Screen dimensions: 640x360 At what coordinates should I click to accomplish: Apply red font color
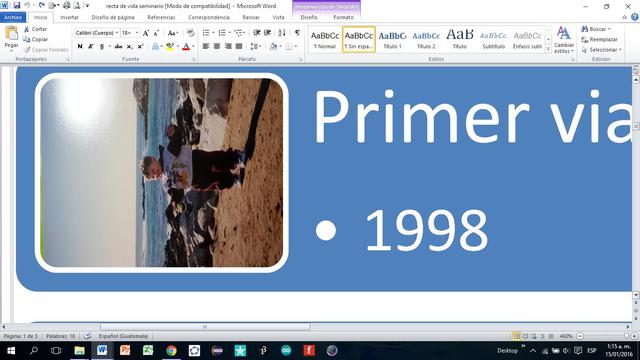(186, 47)
